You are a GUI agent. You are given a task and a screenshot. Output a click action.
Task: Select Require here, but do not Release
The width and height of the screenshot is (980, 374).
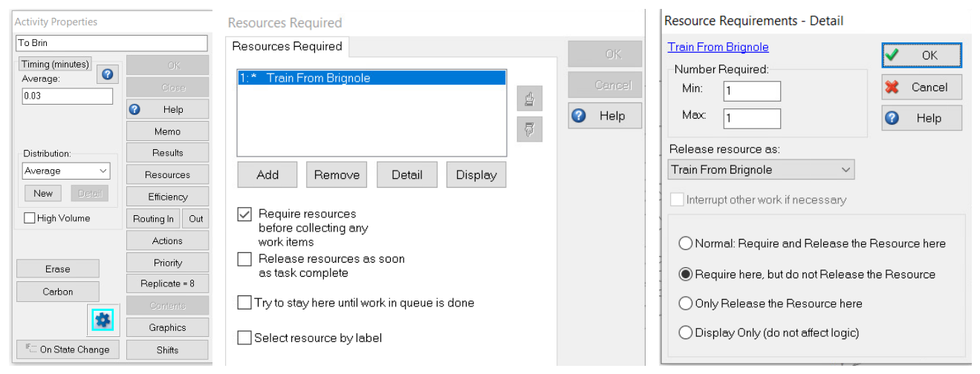(686, 274)
